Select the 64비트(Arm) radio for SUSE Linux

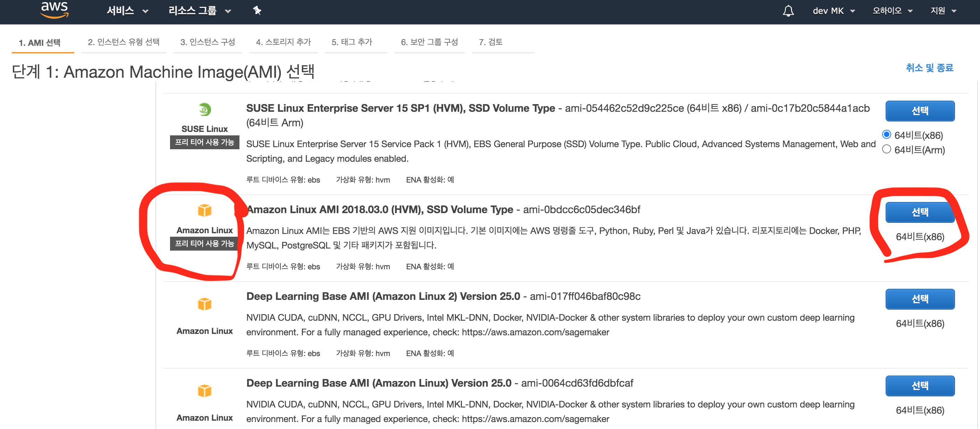(x=886, y=149)
